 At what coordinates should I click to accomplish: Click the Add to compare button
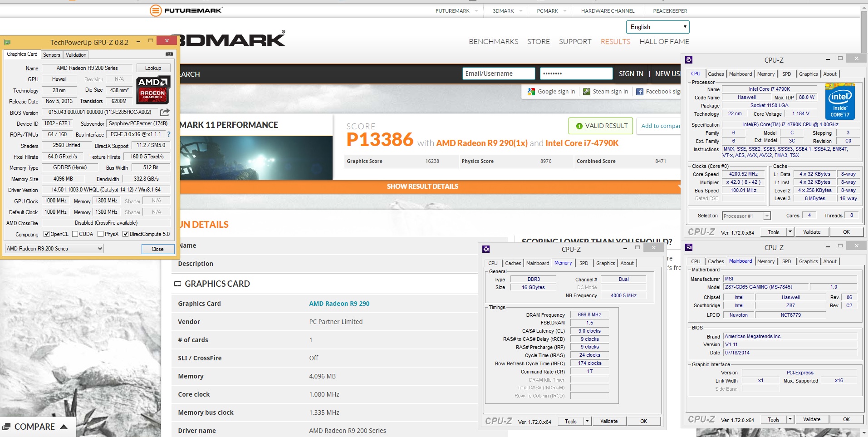659,126
